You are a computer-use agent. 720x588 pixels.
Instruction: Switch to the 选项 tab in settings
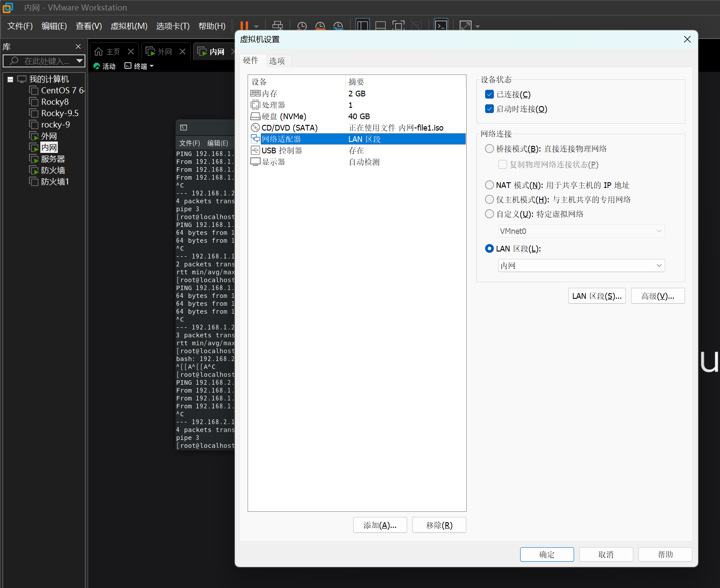coord(277,61)
